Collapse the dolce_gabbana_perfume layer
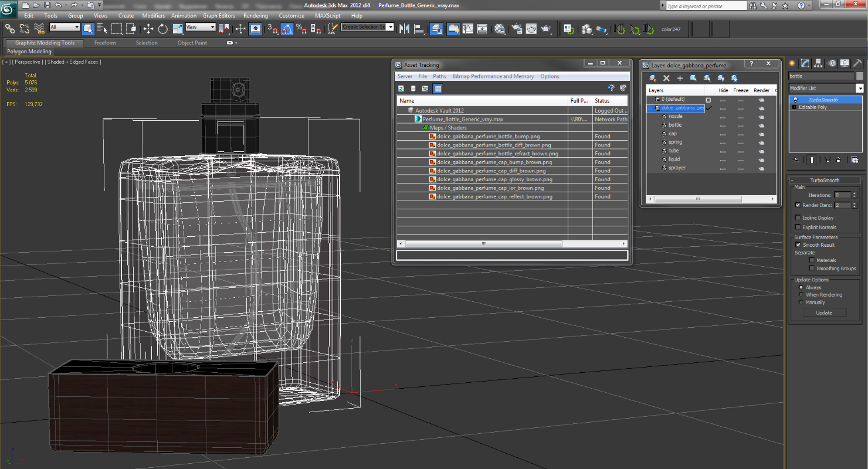868x469 pixels. (650, 108)
